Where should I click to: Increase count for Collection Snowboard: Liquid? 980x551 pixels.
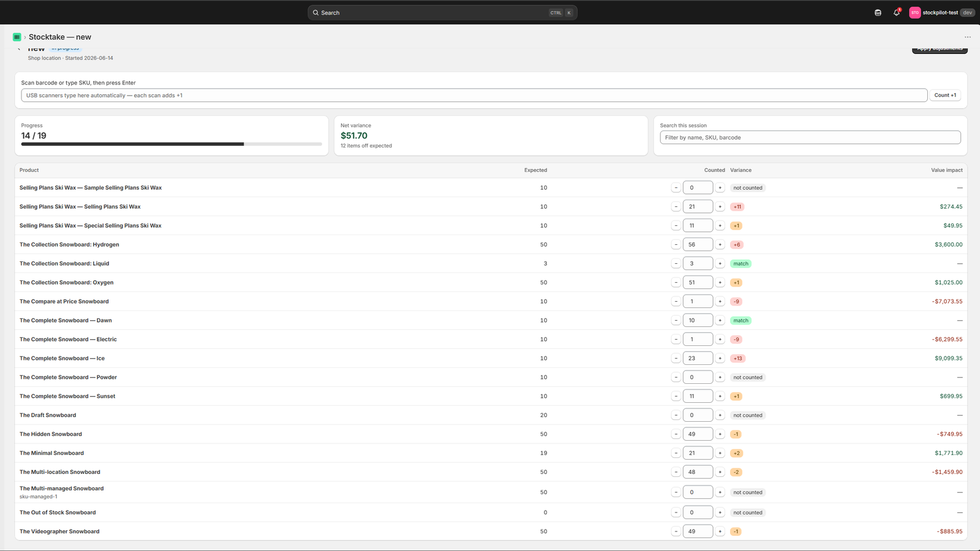tap(720, 263)
